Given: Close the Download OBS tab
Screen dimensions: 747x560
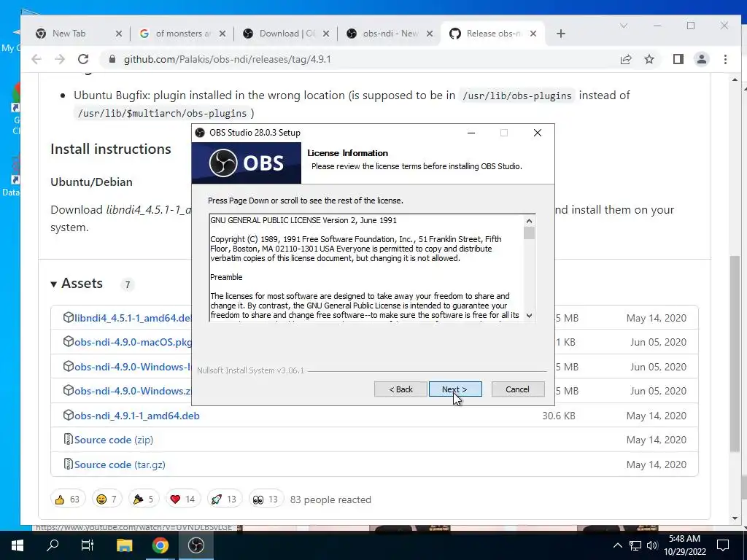Looking at the screenshot, I should [x=326, y=34].
